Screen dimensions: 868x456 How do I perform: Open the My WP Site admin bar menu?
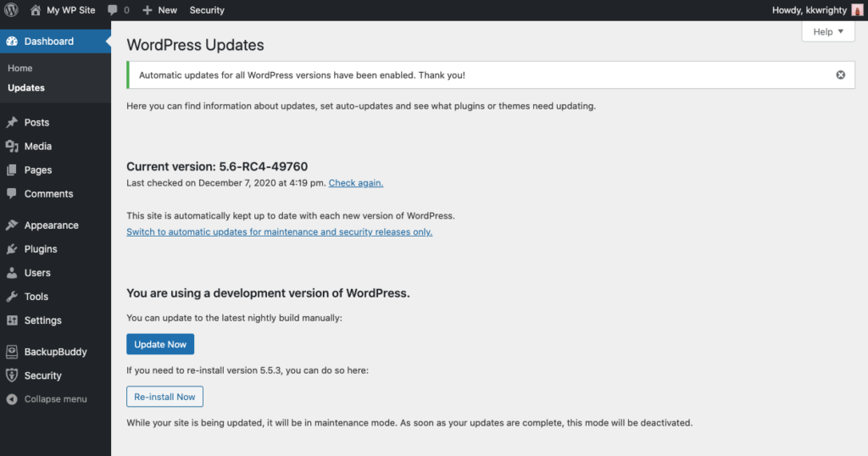pyautogui.click(x=71, y=10)
